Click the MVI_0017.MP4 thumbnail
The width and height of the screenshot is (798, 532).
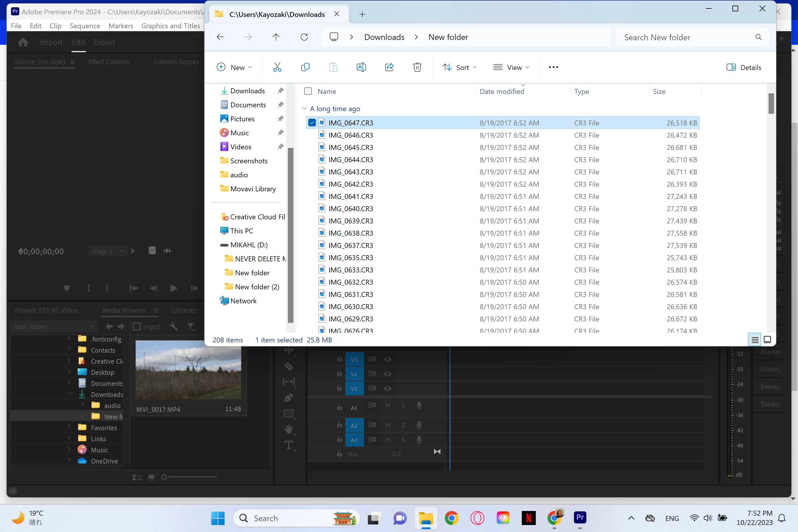(188, 370)
